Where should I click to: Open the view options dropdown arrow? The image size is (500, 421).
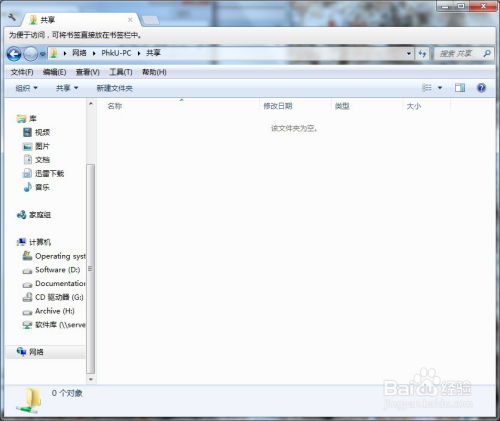440,88
